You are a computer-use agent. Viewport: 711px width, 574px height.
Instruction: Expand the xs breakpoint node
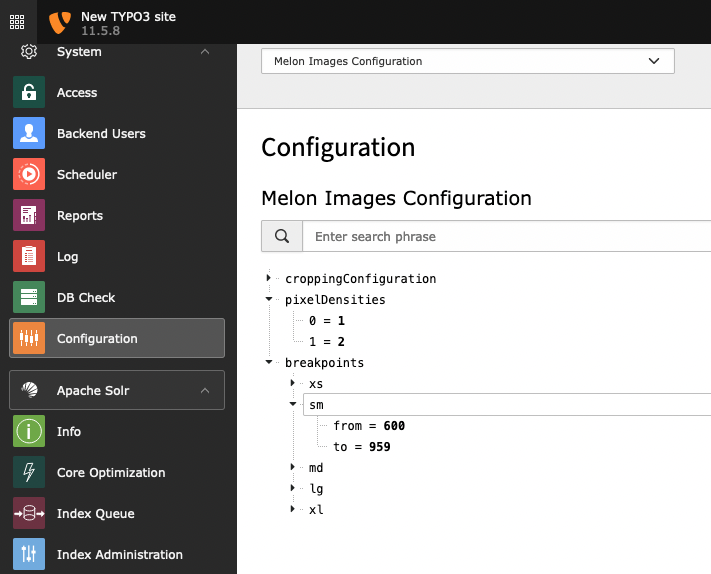pos(293,383)
